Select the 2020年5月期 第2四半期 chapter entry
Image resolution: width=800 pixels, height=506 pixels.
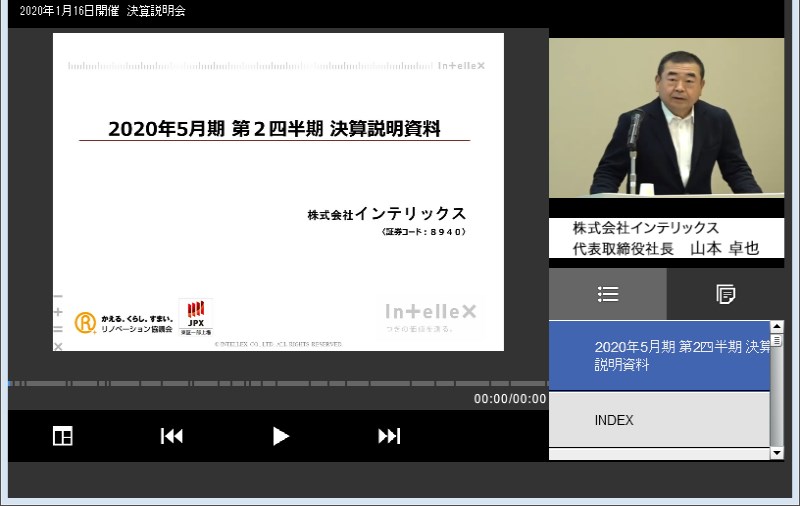tap(659, 356)
